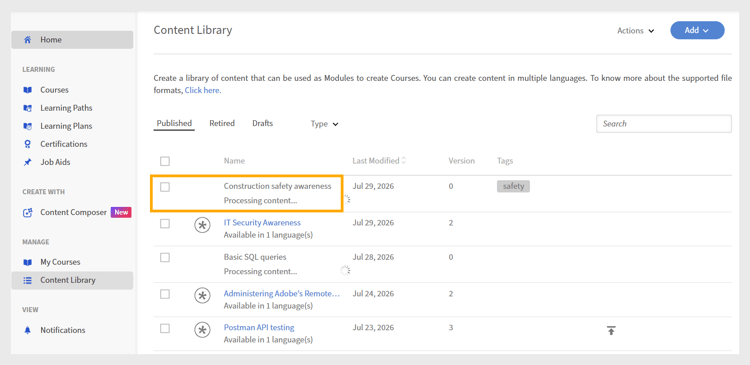Click the Learning Plans icon

click(x=28, y=126)
